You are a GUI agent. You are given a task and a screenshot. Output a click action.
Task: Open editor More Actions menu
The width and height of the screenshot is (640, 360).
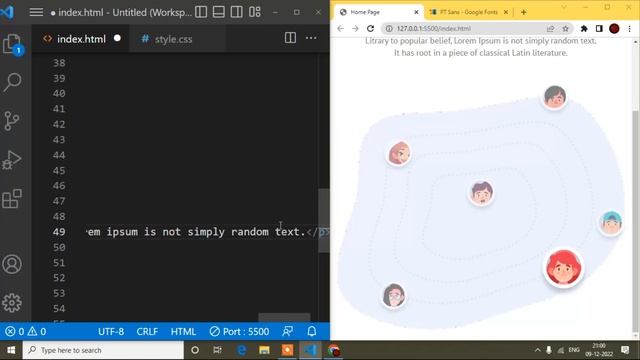click(x=311, y=38)
